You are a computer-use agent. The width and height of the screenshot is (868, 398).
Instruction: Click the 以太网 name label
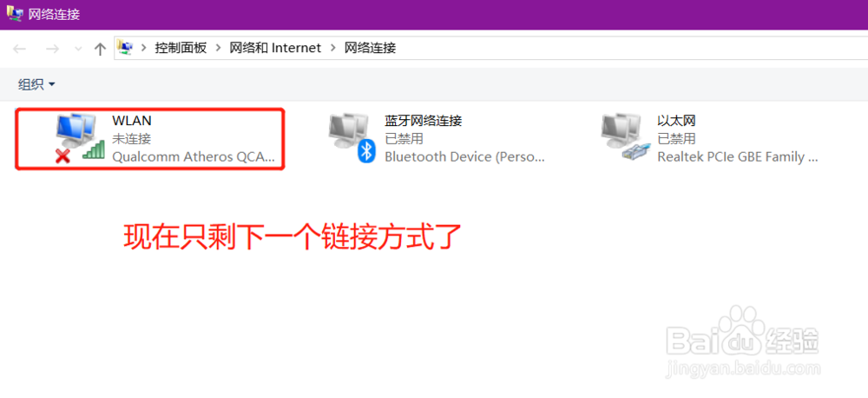pos(676,120)
